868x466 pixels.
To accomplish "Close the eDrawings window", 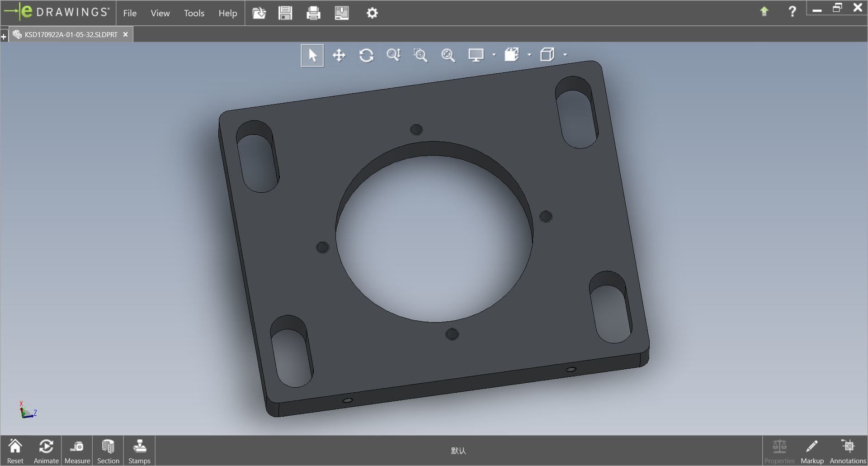I will tap(858, 8).
